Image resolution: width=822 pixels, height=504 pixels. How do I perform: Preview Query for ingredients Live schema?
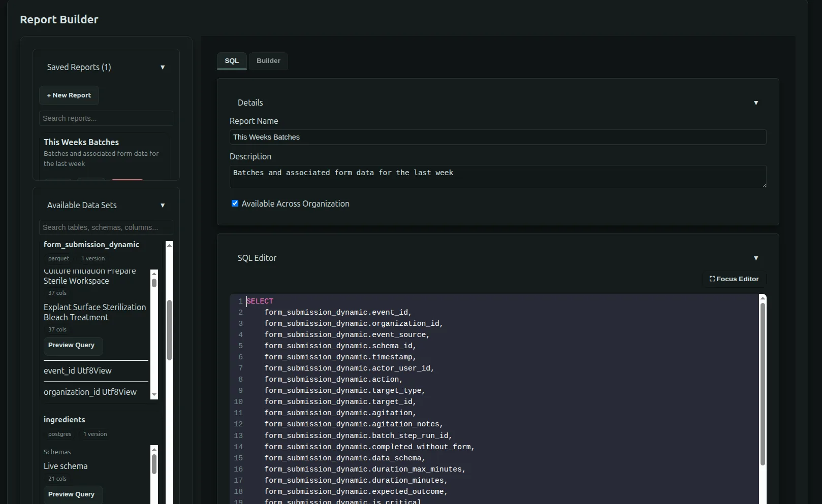73,494
